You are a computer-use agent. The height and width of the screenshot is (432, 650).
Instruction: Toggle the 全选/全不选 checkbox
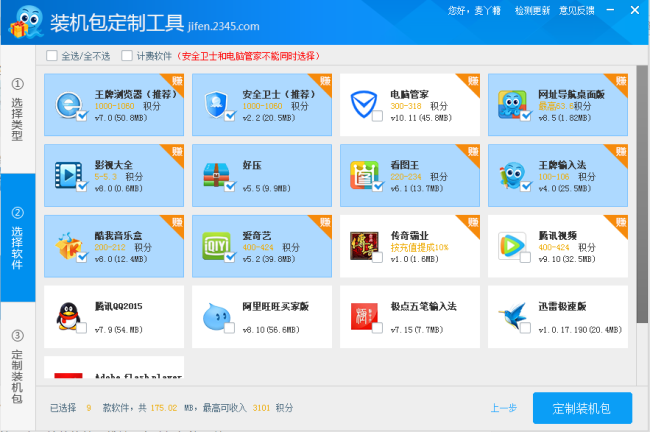[52, 56]
